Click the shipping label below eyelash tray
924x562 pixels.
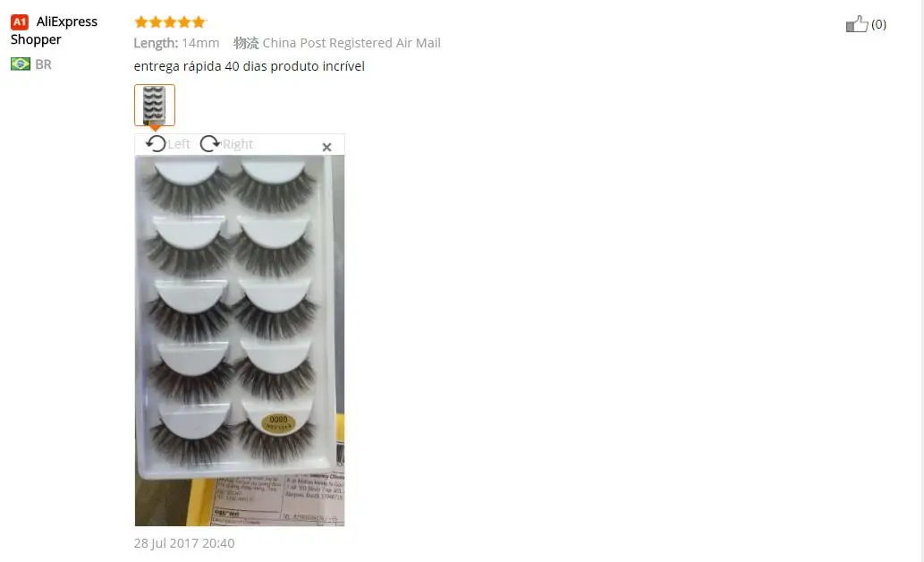point(277,500)
